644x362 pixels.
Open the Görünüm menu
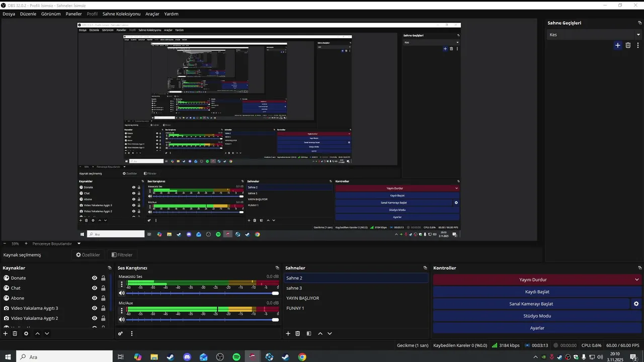point(51,14)
